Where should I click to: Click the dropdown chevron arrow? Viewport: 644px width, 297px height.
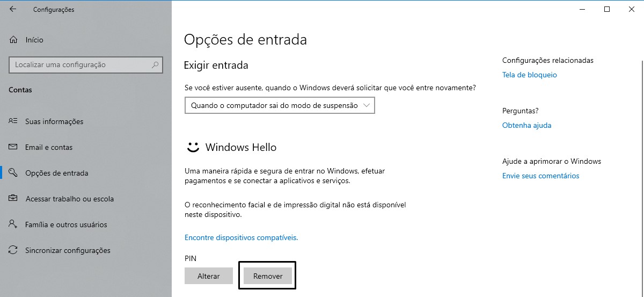pos(367,105)
